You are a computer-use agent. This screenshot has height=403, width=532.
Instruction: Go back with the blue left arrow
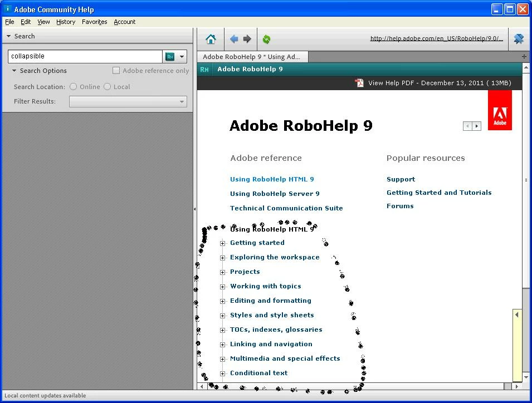[234, 39]
